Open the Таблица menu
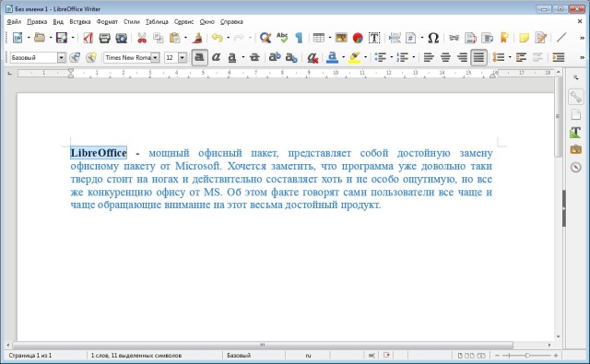 [157, 22]
